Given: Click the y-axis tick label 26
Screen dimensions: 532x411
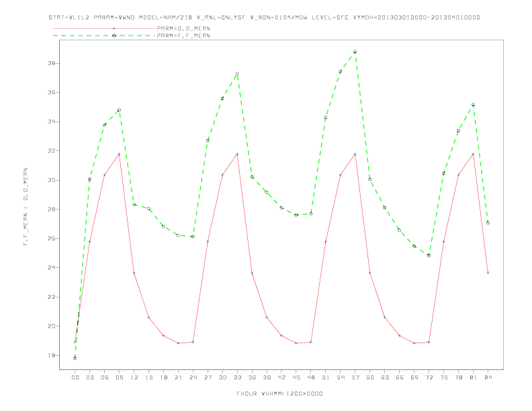Looking at the screenshot, I should [x=52, y=238].
